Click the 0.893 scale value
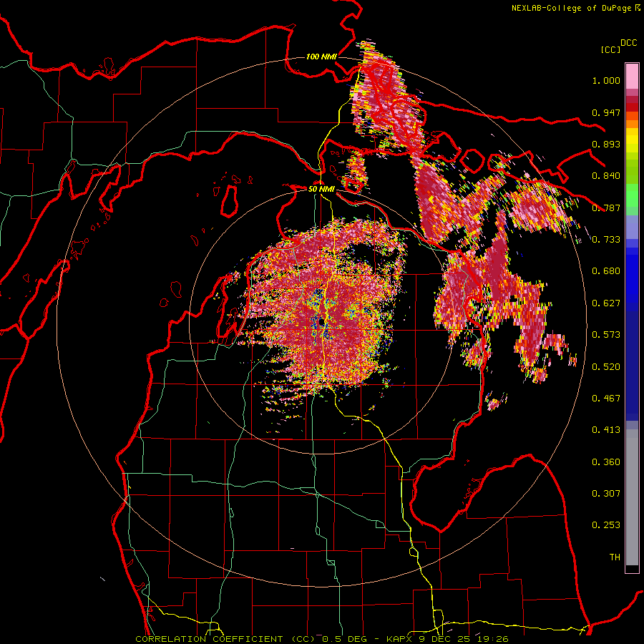 click(x=606, y=144)
